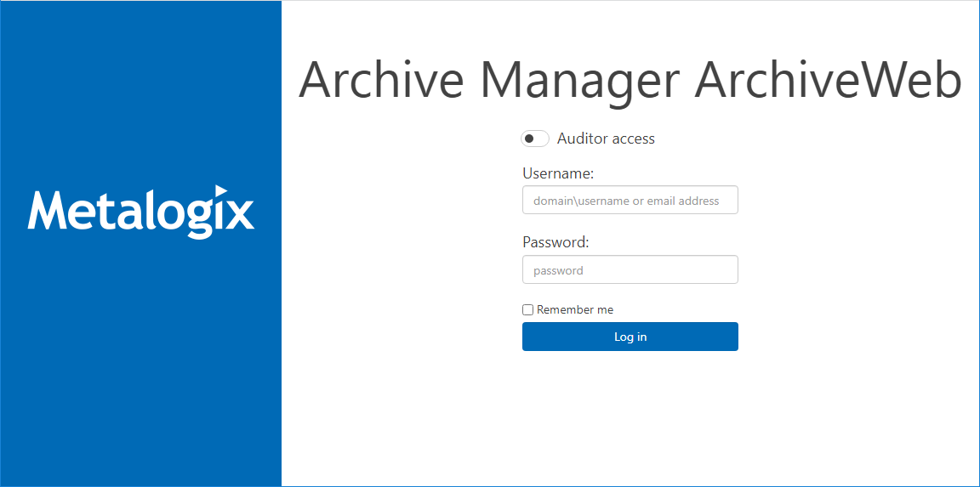Check the Remember me checkbox
980x487 pixels.
pyautogui.click(x=528, y=309)
